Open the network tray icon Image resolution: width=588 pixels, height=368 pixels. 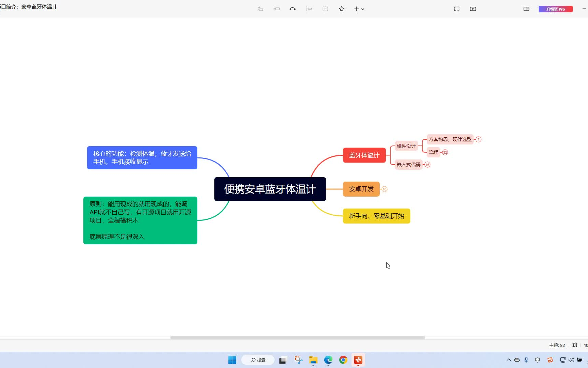click(563, 360)
